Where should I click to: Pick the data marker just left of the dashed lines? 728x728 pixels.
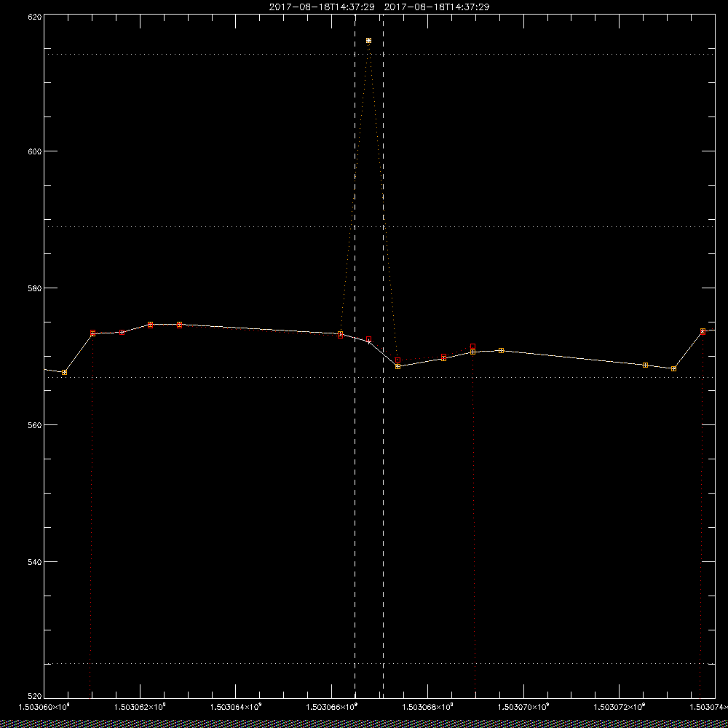(x=340, y=334)
